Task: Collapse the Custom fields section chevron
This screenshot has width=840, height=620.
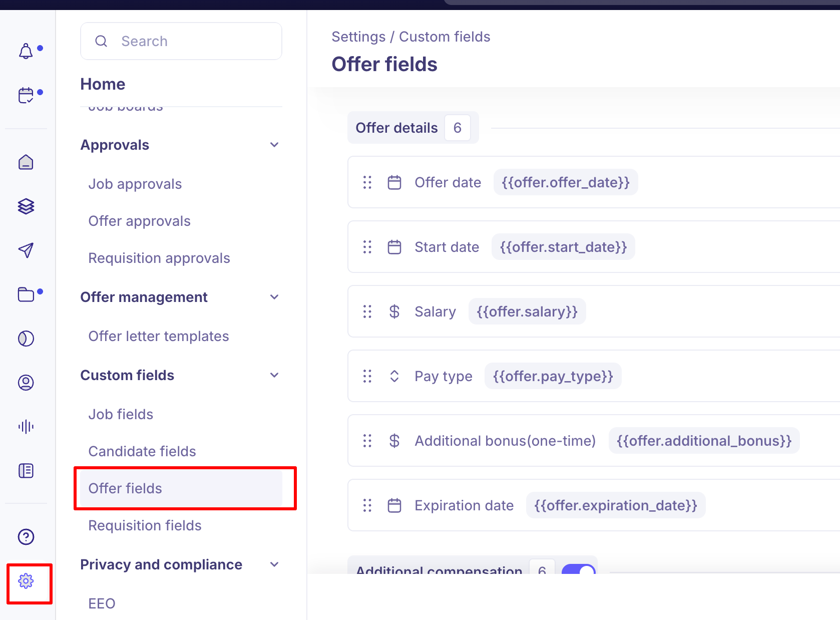Action: pyautogui.click(x=274, y=376)
